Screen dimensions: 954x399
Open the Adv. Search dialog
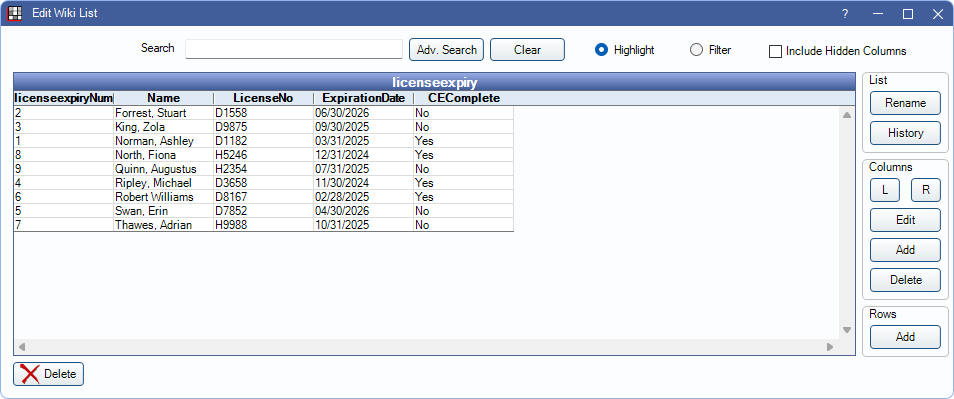(x=447, y=50)
